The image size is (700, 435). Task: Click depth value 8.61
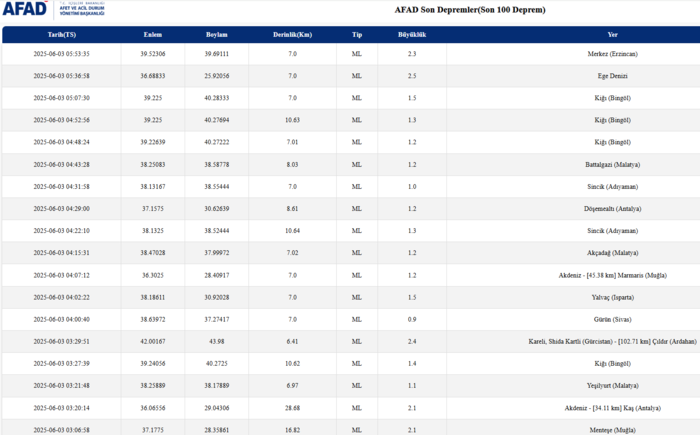292,209
